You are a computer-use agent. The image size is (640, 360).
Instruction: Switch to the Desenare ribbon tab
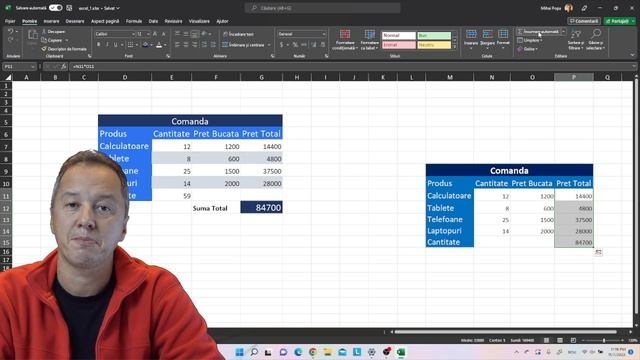point(75,21)
